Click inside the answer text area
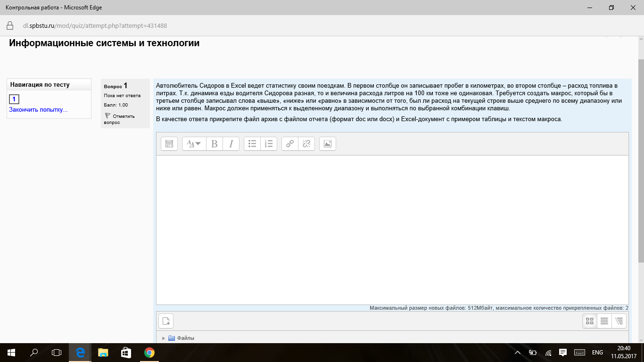 coord(392,230)
